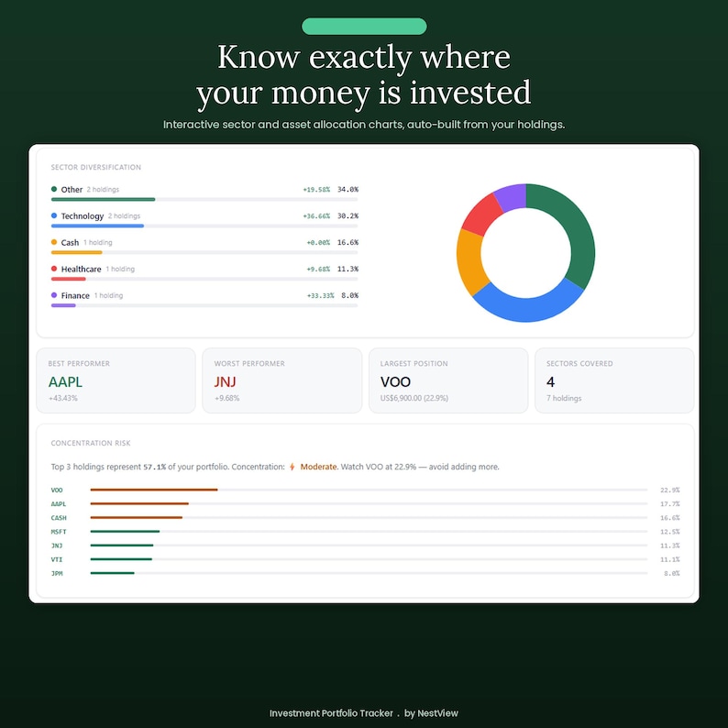Click the orange segment of donut chart
The height and width of the screenshot is (728, 728).
[469, 262]
